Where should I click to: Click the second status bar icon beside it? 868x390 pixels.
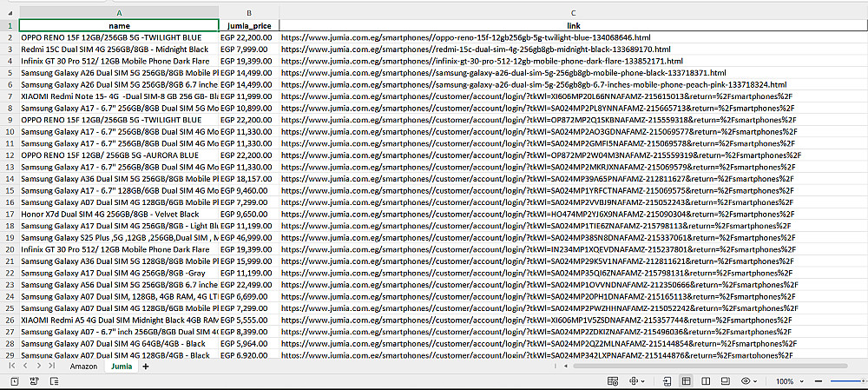(35, 381)
